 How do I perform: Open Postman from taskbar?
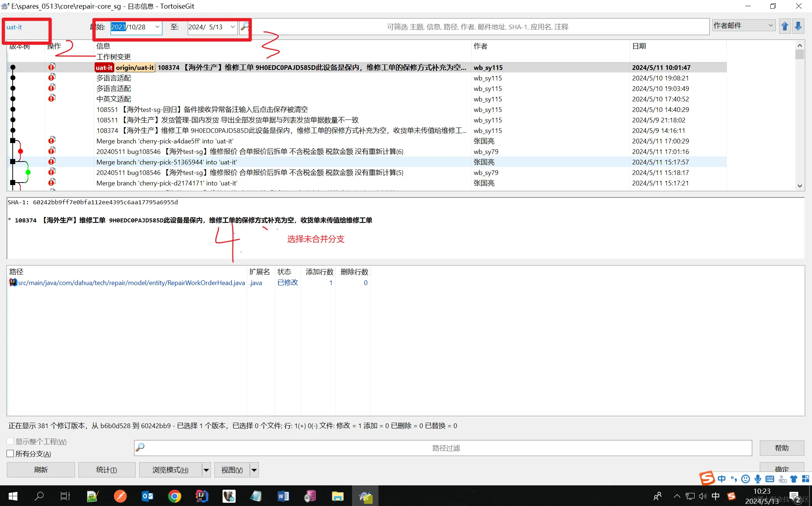[x=120, y=496]
